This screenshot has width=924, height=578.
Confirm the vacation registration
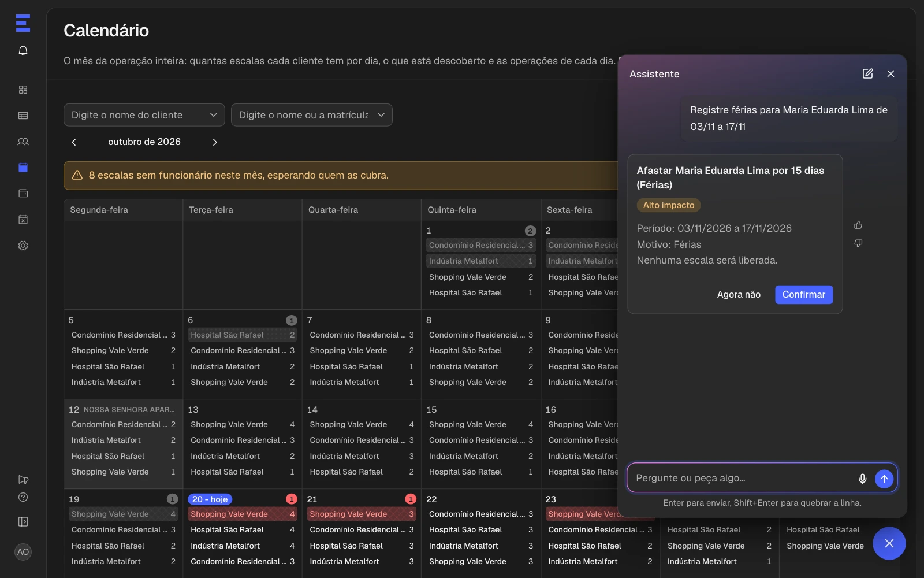point(804,295)
